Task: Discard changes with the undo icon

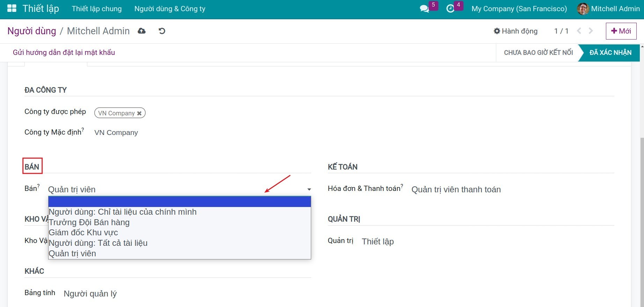Action: pyautogui.click(x=162, y=31)
